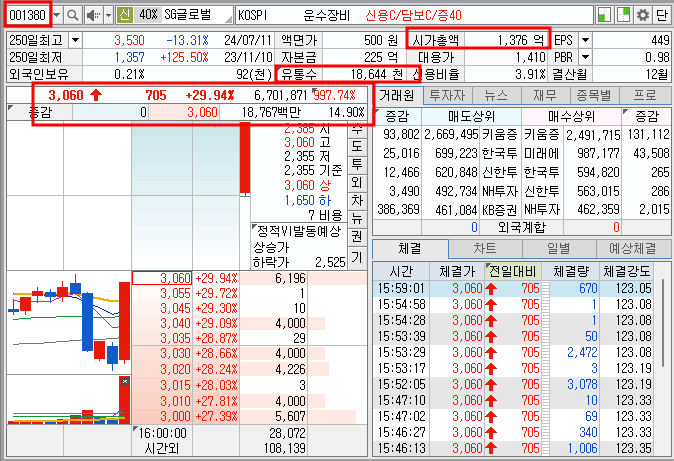This screenshot has height=461, width=674.
Task: Open the 예상체결 tab
Action: [x=633, y=249]
